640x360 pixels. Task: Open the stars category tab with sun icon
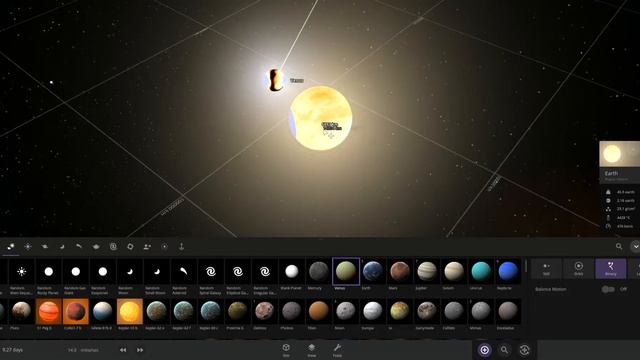[x=28, y=247]
